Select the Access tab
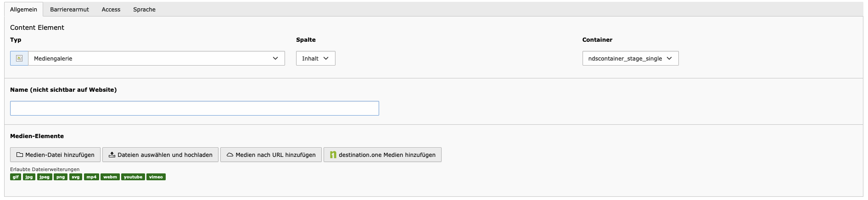 (111, 9)
